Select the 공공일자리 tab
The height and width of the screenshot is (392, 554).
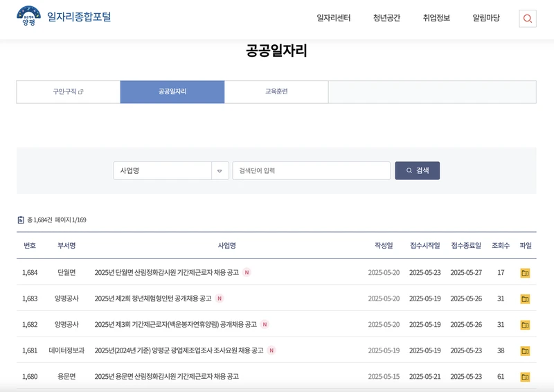[x=172, y=92]
